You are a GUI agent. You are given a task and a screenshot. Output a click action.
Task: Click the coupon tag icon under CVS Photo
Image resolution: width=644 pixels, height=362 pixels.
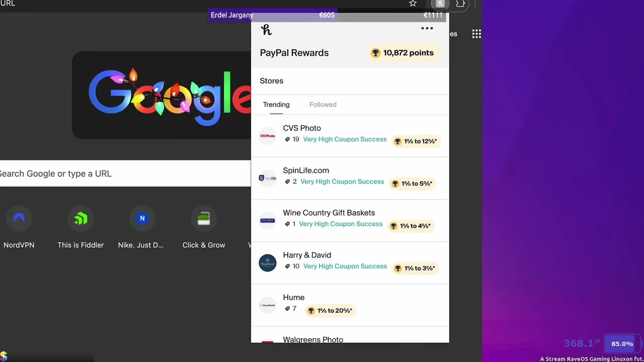[287, 139]
